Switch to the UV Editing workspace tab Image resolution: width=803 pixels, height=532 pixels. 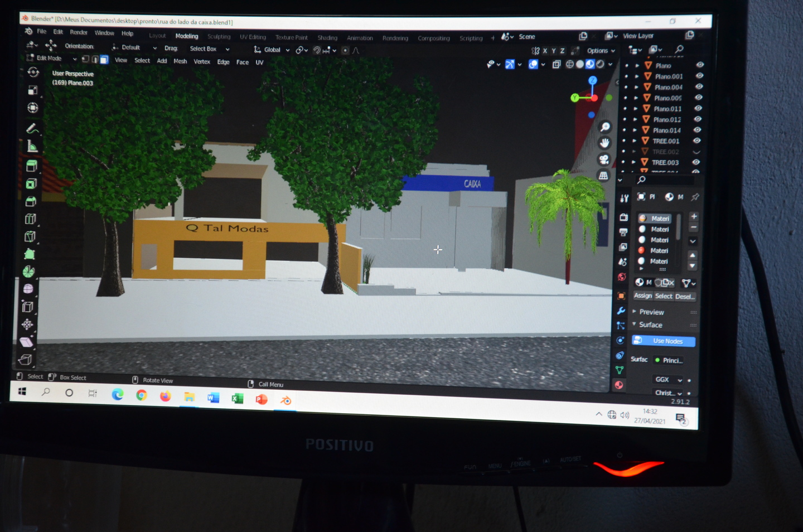tap(253, 37)
